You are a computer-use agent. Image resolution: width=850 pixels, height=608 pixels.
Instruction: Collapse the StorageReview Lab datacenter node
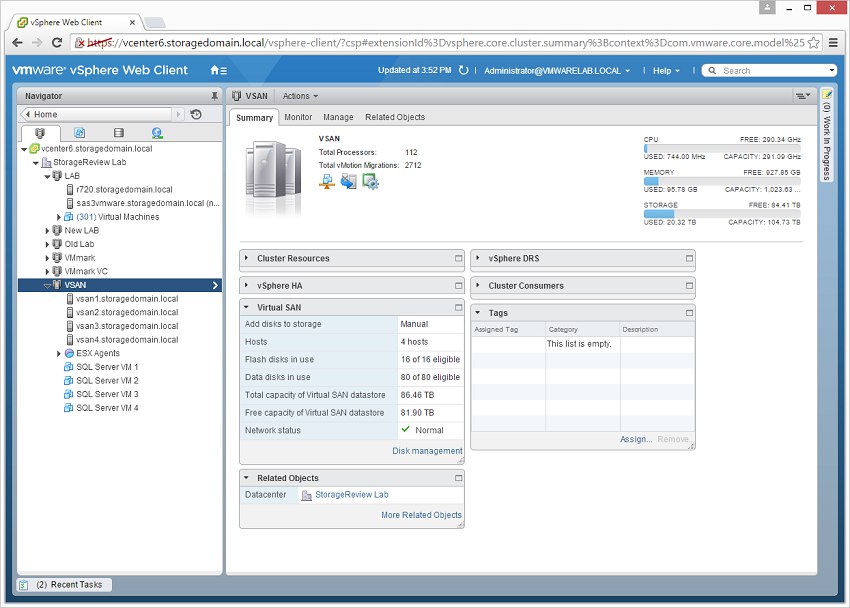[36, 163]
